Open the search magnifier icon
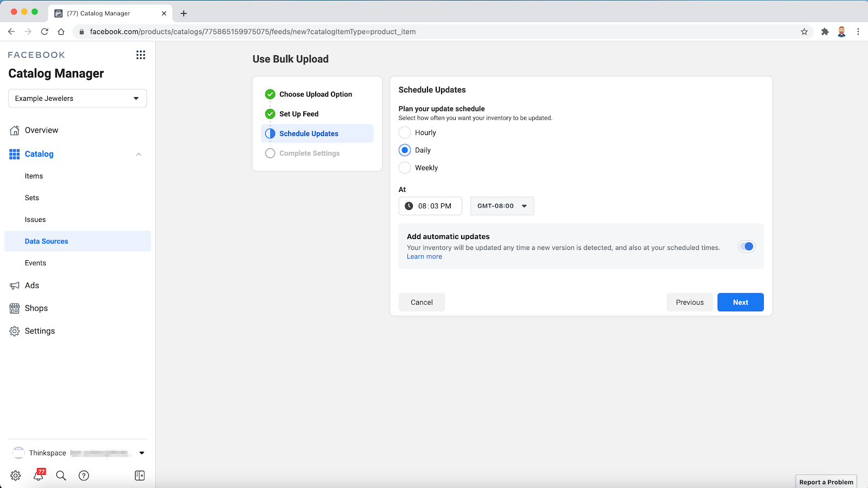The width and height of the screenshot is (868, 488). [x=61, y=476]
